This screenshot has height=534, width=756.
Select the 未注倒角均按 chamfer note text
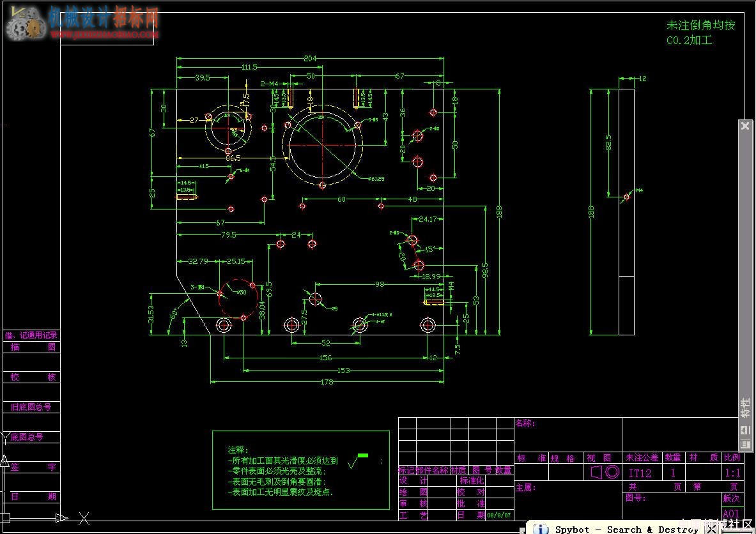(700, 25)
